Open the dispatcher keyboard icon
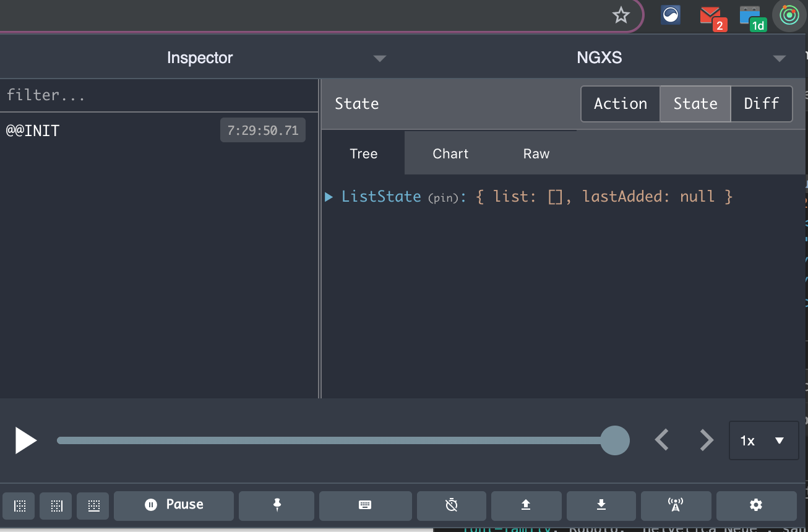Image resolution: width=808 pixels, height=532 pixels. [365, 505]
